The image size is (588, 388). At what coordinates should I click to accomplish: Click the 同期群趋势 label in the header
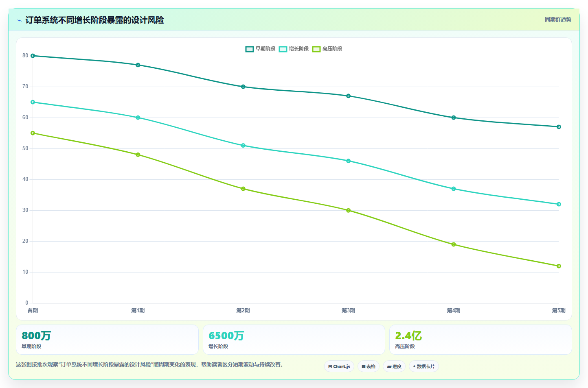558,20
